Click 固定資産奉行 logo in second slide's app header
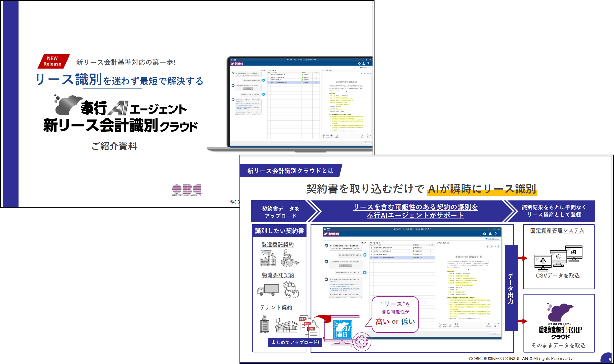 (x=332, y=234)
